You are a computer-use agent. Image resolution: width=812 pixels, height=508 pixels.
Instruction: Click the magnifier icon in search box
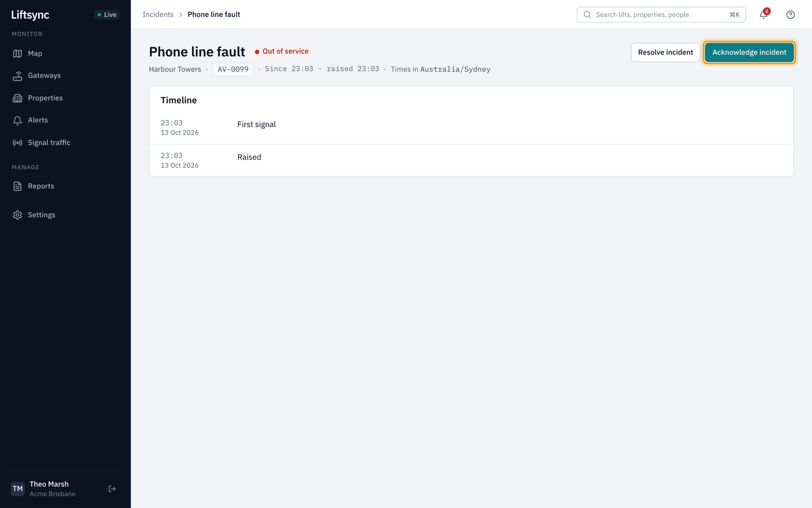point(587,15)
